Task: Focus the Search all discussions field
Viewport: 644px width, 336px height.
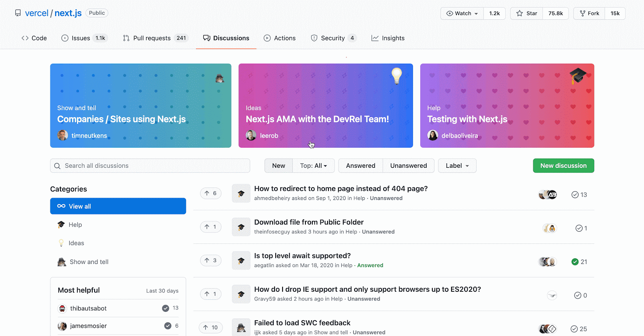Action: [150, 166]
